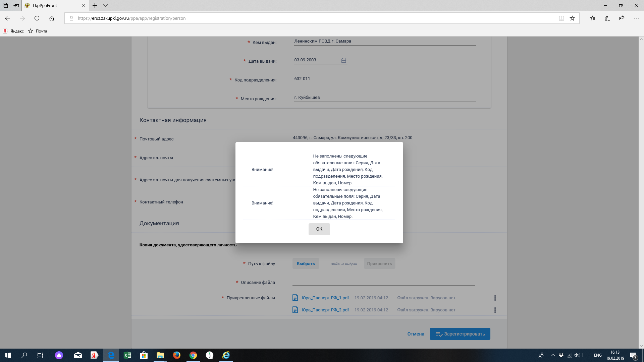Click OK in the warning dialog
This screenshot has height=362, width=644.
point(319,229)
